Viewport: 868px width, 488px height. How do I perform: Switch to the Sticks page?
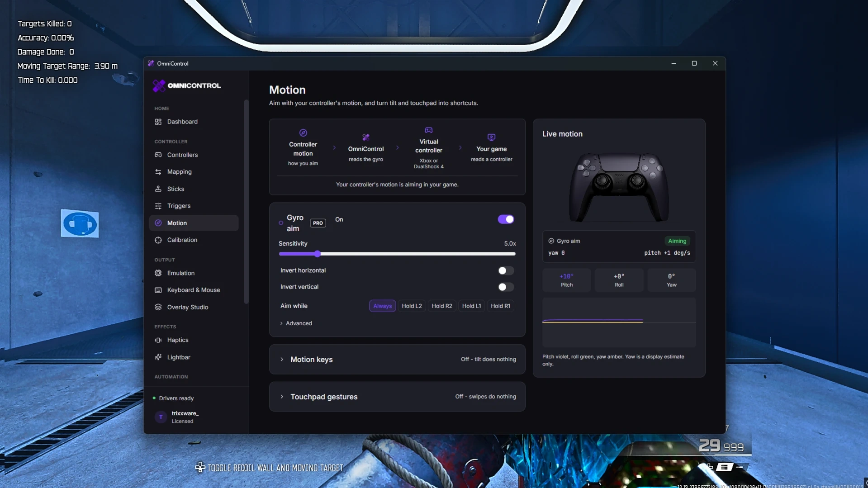pos(194,189)
